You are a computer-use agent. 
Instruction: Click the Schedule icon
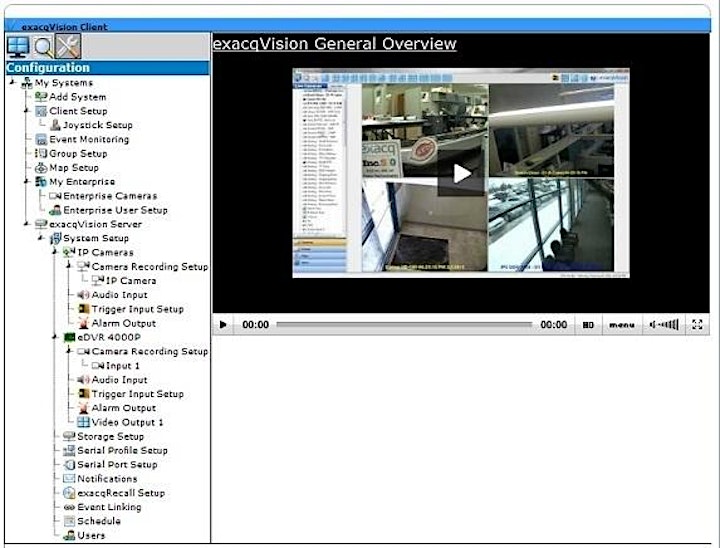69,521
